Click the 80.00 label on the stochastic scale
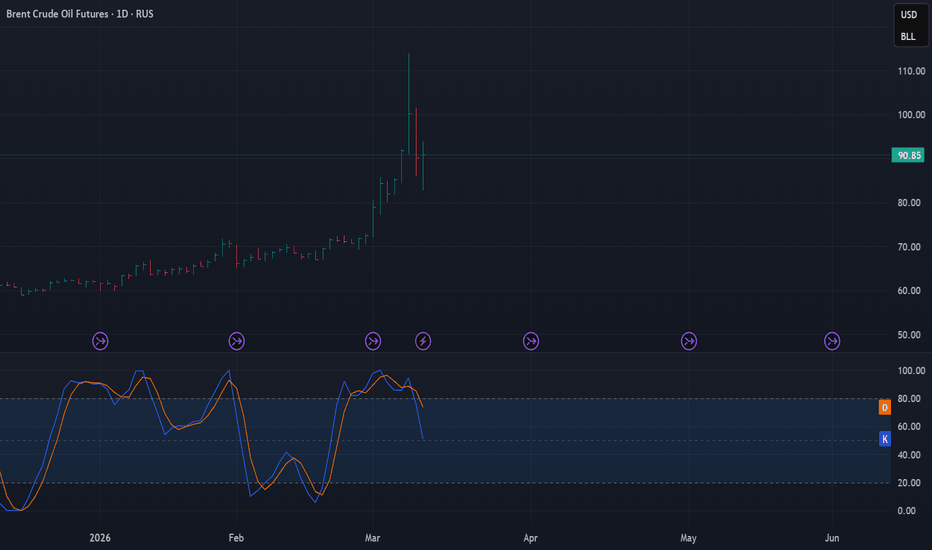The height and width of the screenshot is (550, 932). pyautogui.click(x=909, y=398)
